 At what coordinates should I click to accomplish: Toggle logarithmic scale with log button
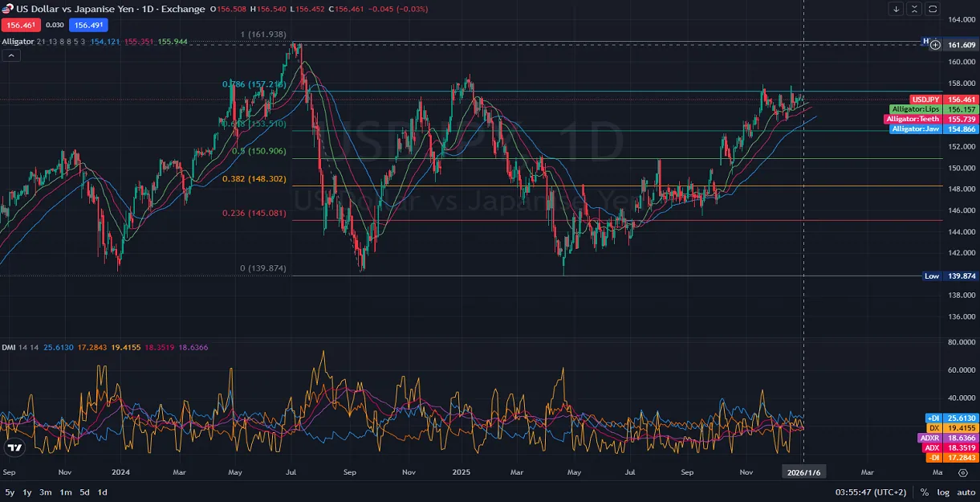[x=942, y=492]
